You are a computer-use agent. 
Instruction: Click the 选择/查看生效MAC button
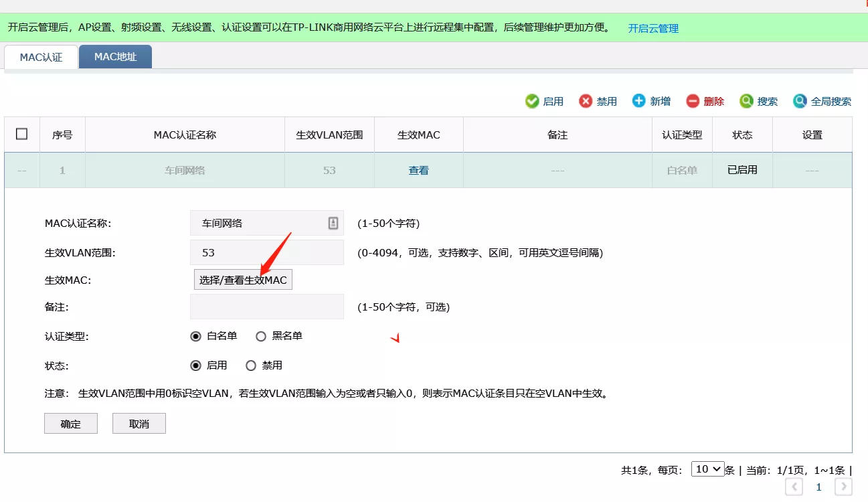click(x=243, y=280)
